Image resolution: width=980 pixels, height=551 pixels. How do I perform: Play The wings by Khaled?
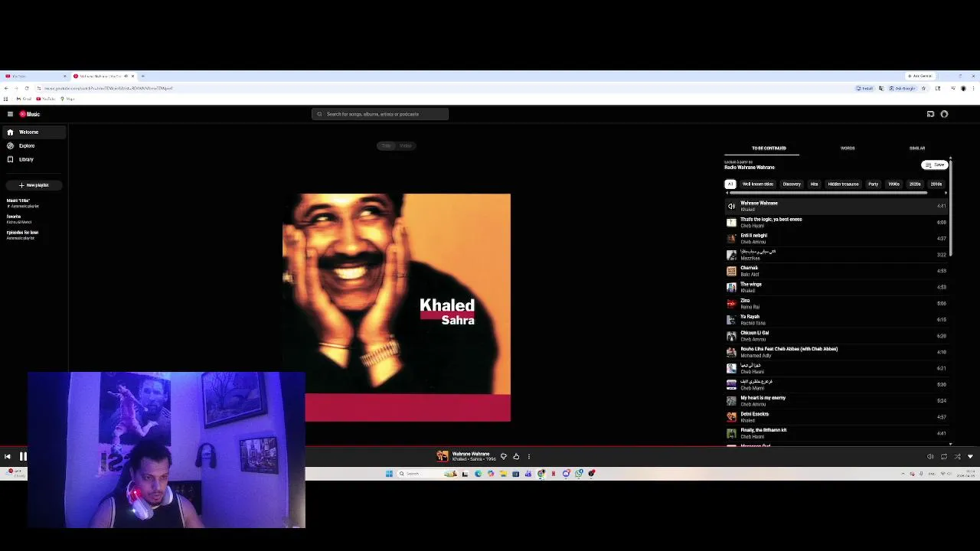pos(836,287)
